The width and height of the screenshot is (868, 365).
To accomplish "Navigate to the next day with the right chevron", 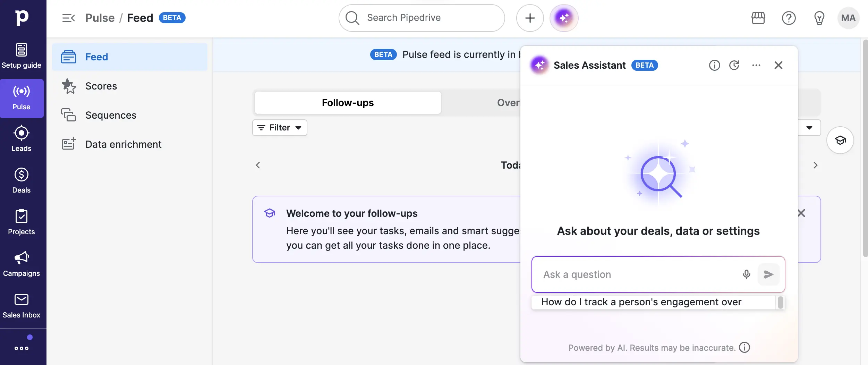I will point(816,165).
